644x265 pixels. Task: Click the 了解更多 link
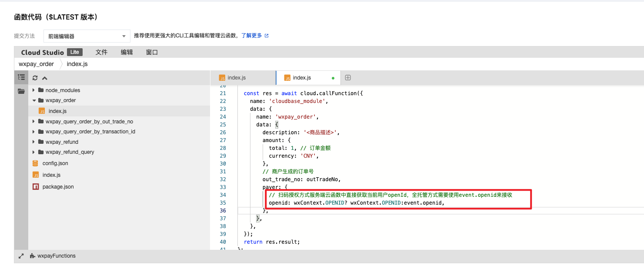point(251,36)
